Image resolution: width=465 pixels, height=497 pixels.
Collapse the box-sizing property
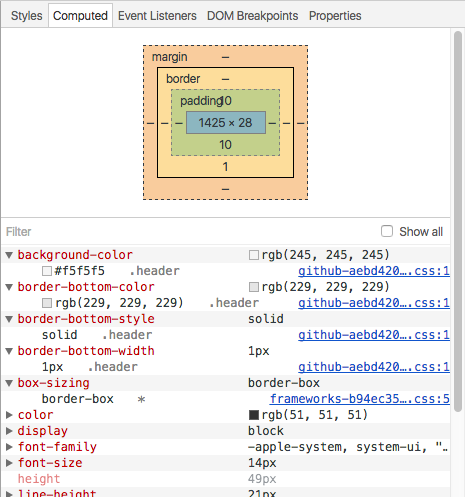(9, 383)
